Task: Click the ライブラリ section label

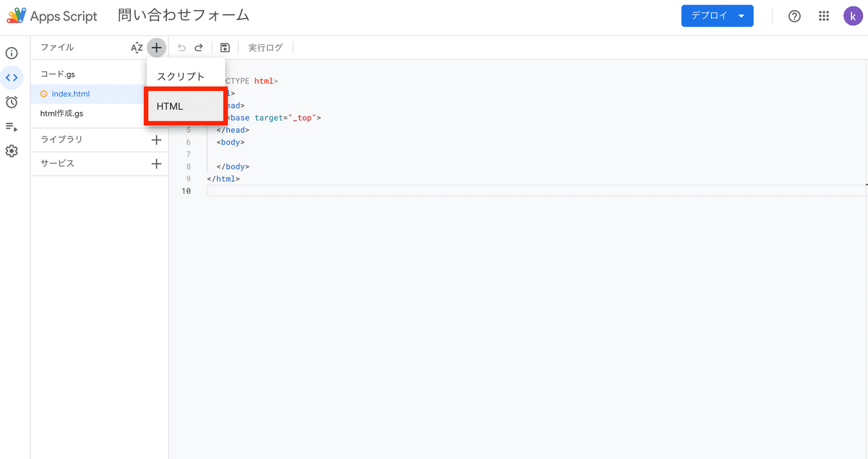Action: [x=61, y=140]
